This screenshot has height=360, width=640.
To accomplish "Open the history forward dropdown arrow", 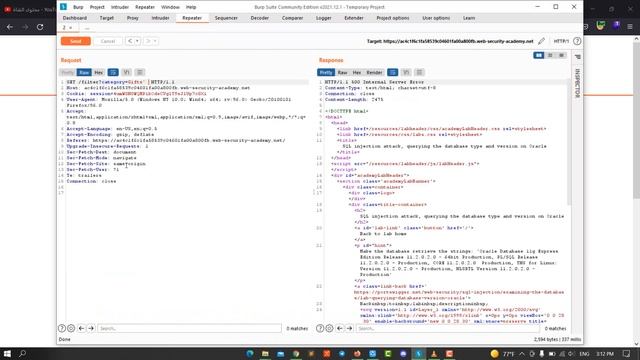I will coord(155,41).
